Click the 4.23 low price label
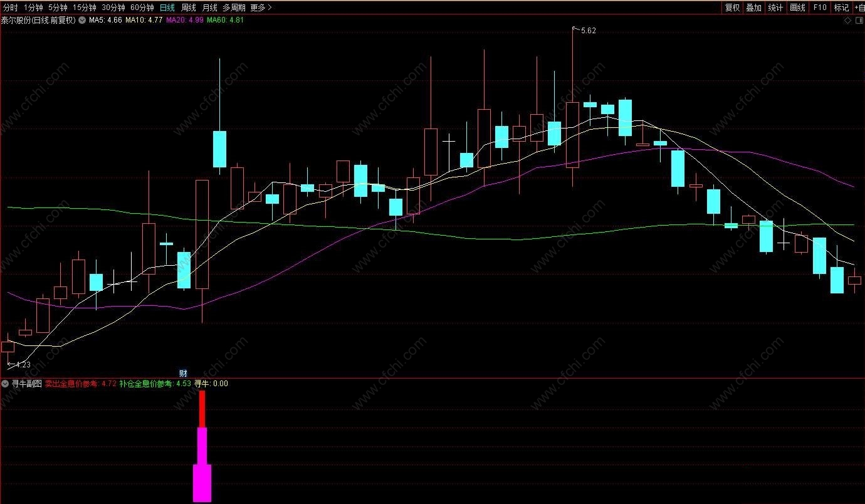The width and height of the screenshot is (865, 504). point(23,364)
